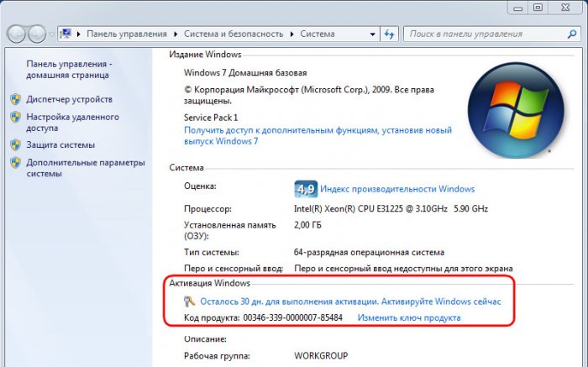Click Service Pack 1 text
The image size is (588, 367).
pyautogui.click(x=211, y=118)
